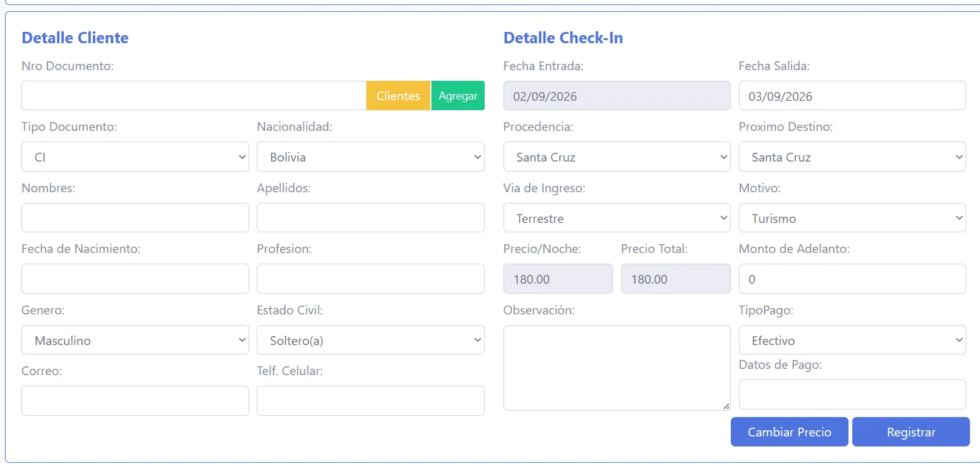Open the Tipo Documento dropdown
The width and height of the screenshot is (980, 464).
(135, 157)
